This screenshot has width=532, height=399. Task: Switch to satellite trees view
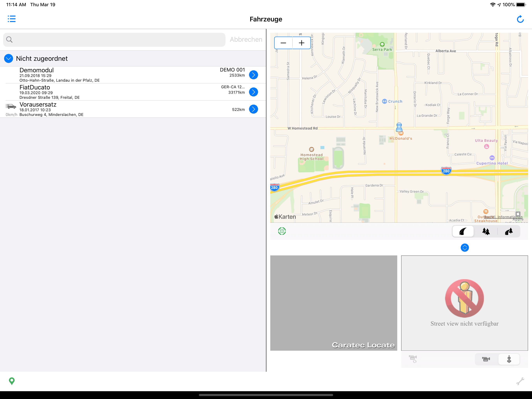coord(486,231)
